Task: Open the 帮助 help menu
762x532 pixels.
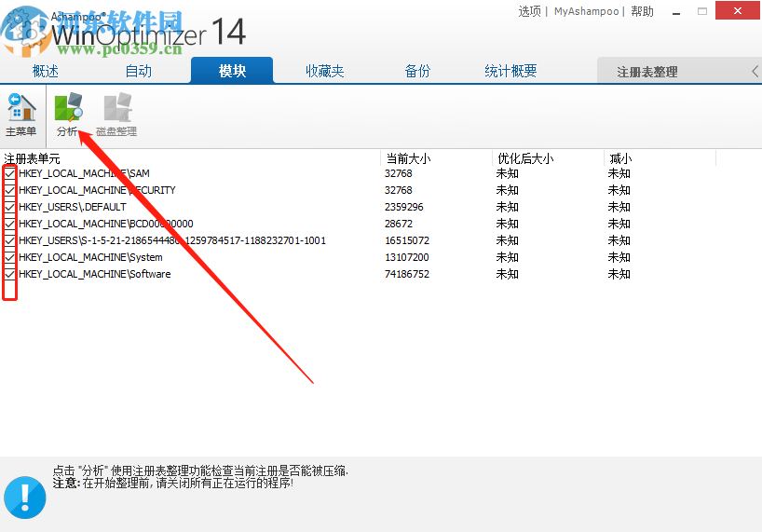Action: pos(642,11)
